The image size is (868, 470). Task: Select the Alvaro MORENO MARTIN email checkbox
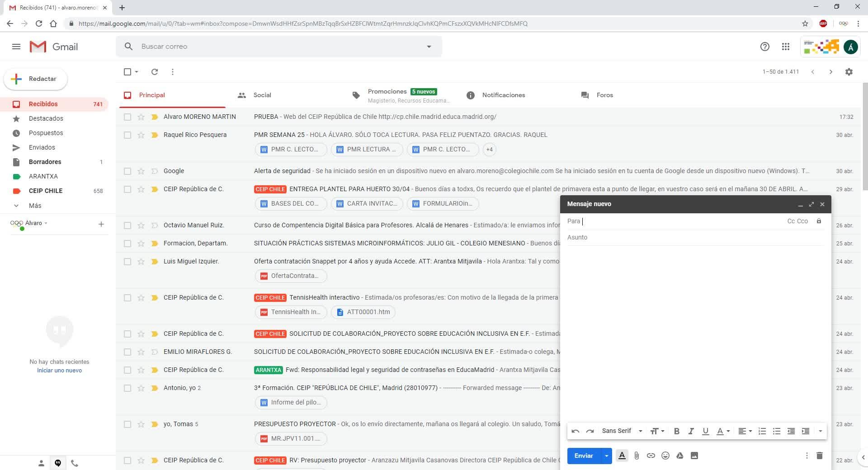127,117
